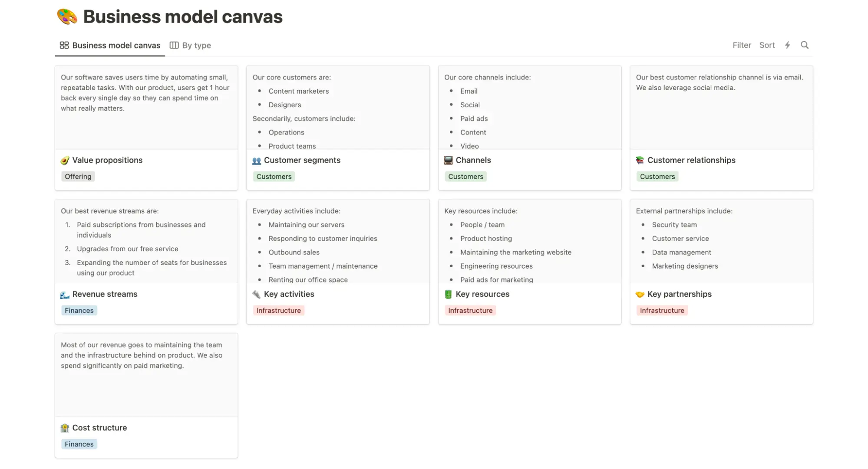Click the money icon on Revenue streams
868x469 pixels.
(x=65, y=294)
